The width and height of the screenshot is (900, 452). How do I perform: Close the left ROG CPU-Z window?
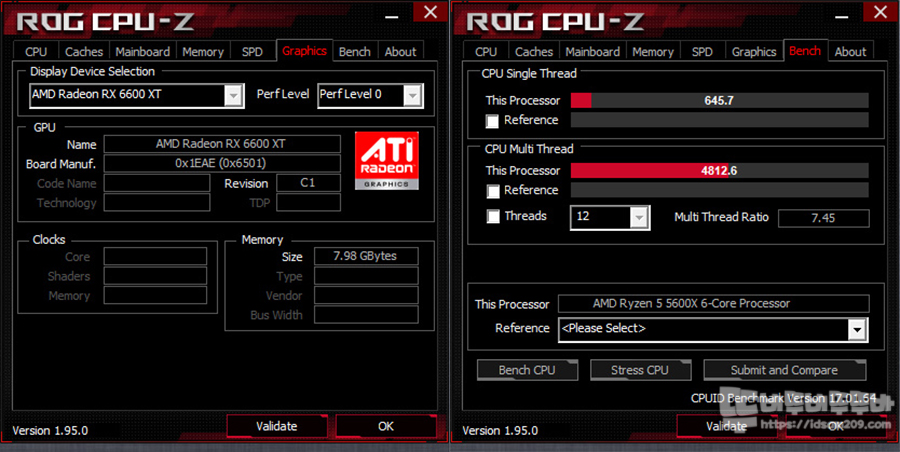point(430,12)
